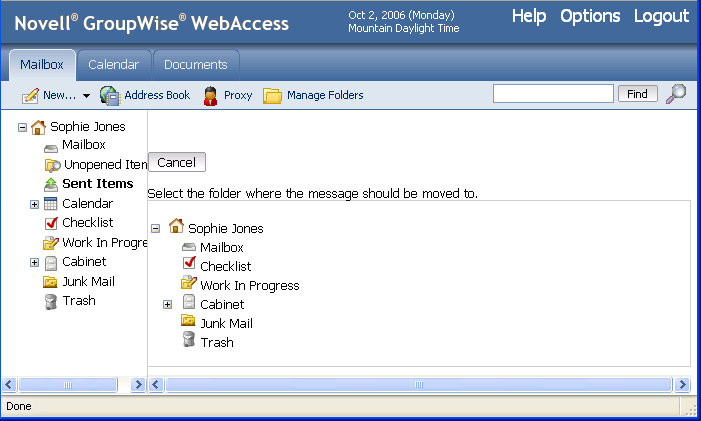Click the magnifying glass search icon

click(676, 94)
